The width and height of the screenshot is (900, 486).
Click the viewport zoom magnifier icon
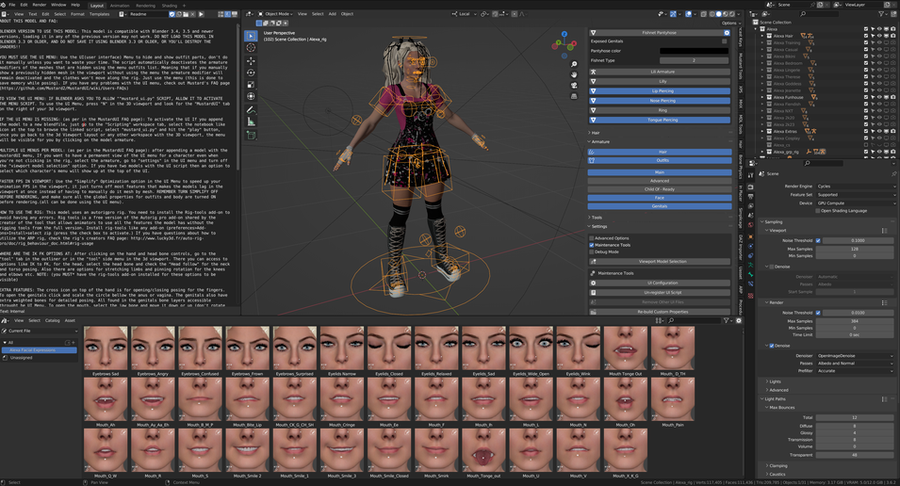[x=573, y=64]
